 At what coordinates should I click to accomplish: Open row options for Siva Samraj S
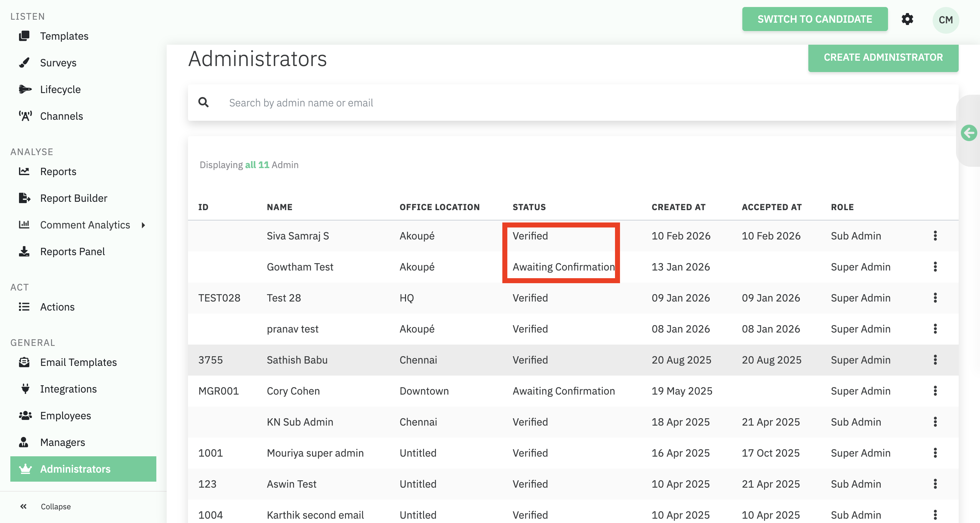coord(935,236)
